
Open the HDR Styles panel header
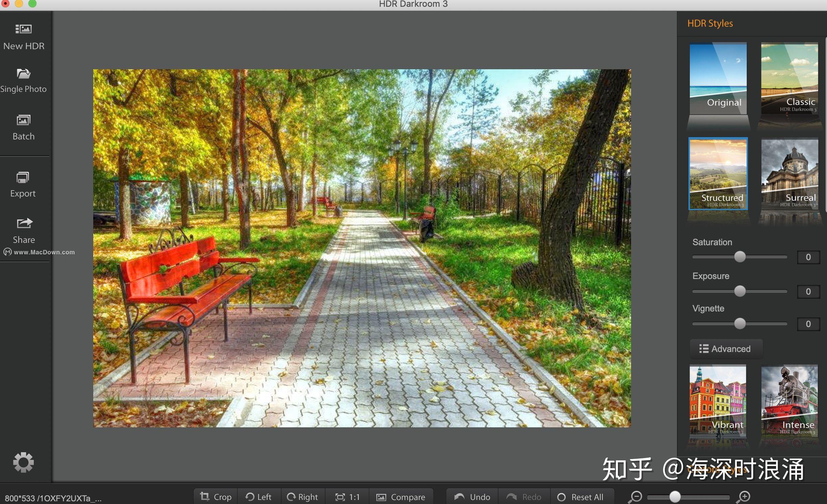(710, 23)
